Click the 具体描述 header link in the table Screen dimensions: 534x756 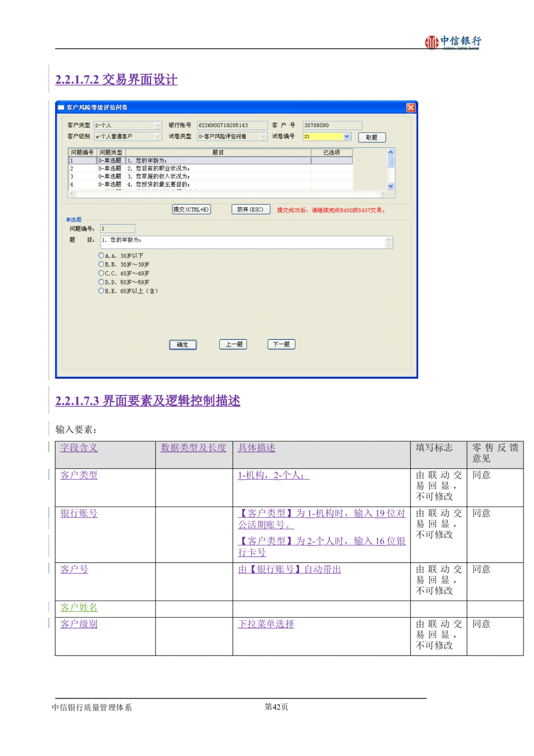255,448
